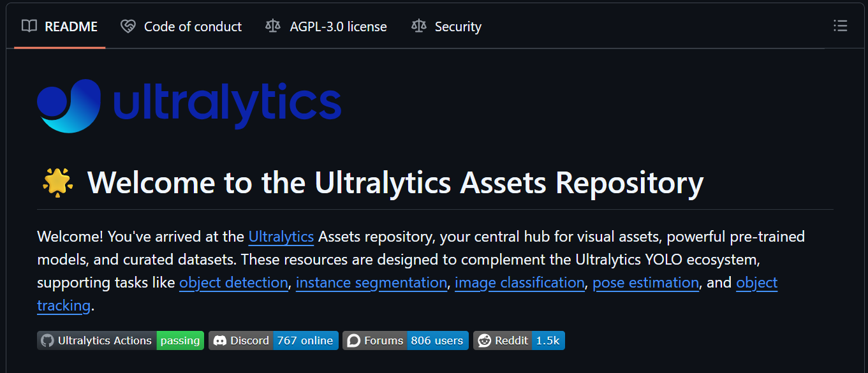Open the object detection link

[x=233, y=282]
